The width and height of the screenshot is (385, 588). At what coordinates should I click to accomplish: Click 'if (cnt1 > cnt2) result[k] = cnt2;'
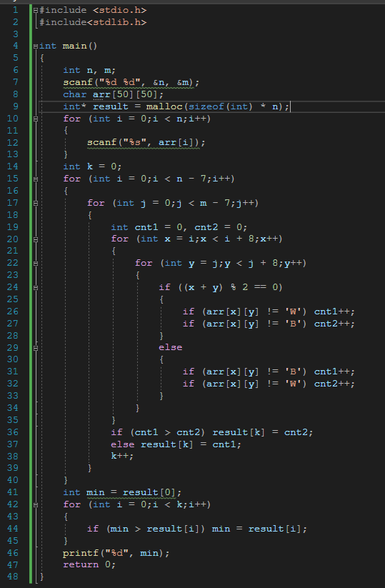point(212,432)
